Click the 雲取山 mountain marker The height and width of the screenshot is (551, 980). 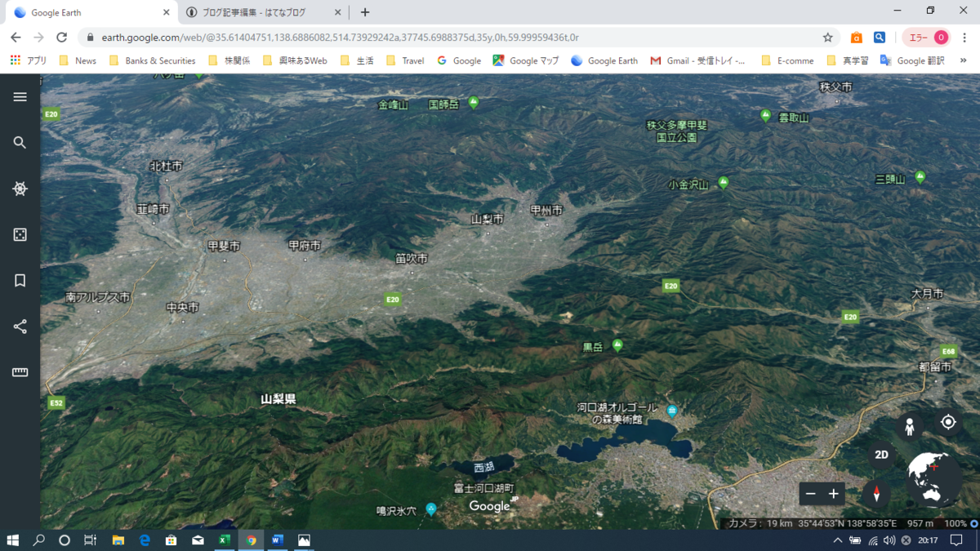click(x=765, y=115)
